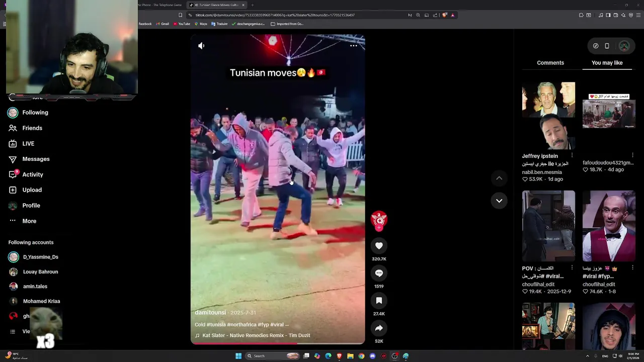Open D_Yassmine_Ds following account
The width and height of the screenshot is (644, 362).
point(33,257)
